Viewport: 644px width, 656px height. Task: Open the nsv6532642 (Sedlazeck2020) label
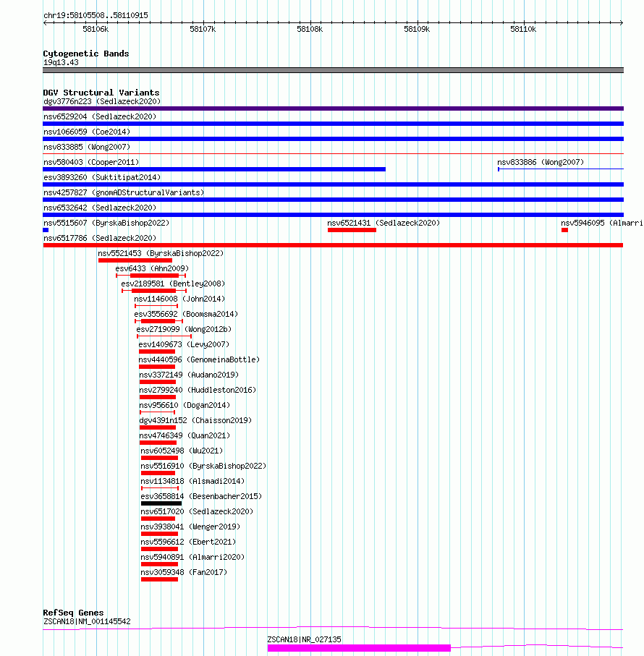click(100, 208)
